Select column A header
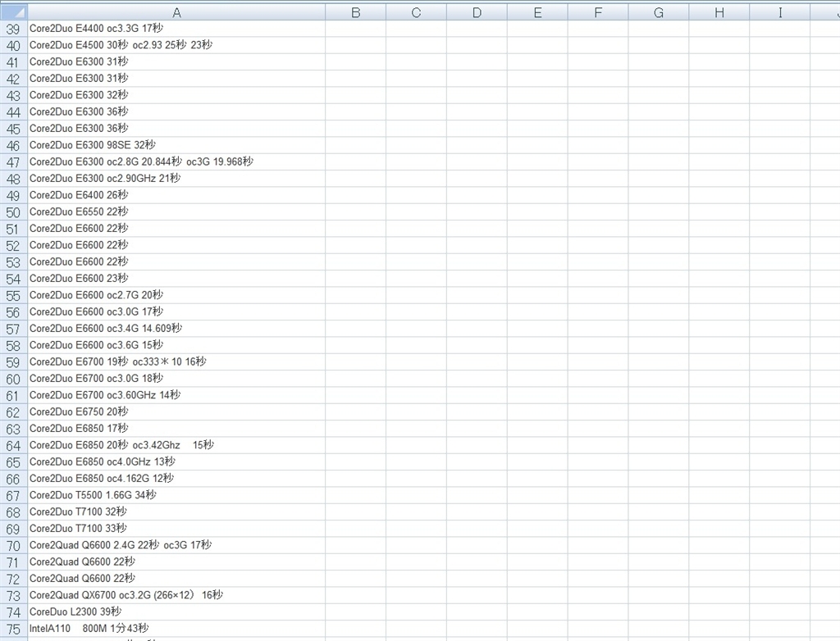Screen dimensions: 840x641 point(176,12)
